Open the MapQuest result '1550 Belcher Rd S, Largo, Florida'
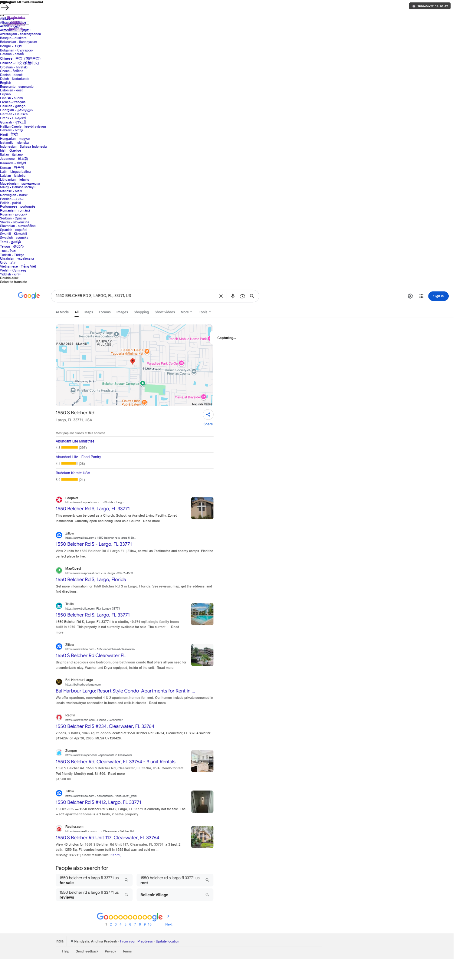 (x=91, y=579)
